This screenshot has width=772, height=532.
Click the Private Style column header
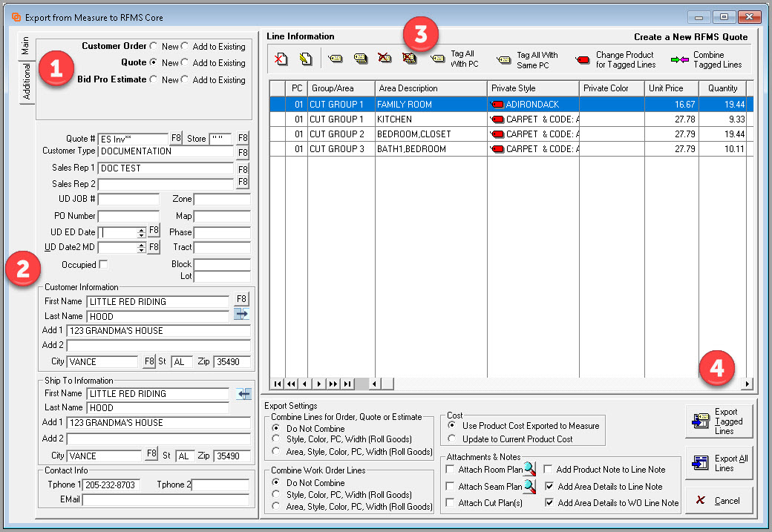tap(533, 88)
